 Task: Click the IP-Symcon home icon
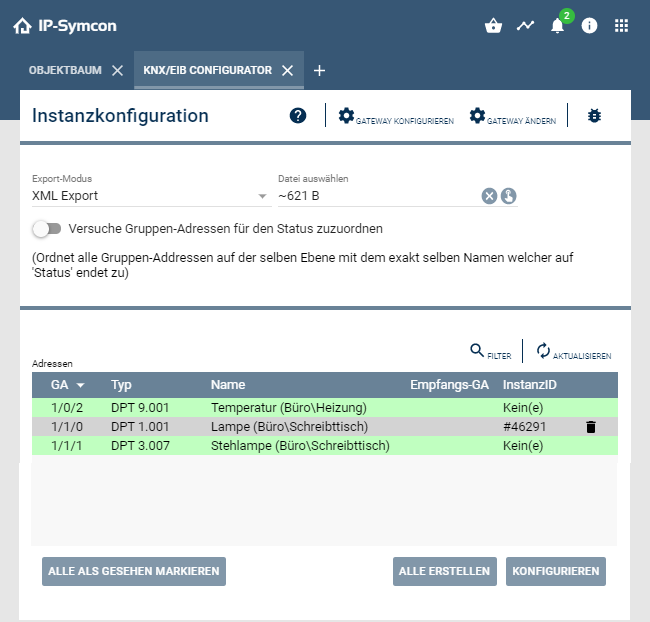[22, 26]
